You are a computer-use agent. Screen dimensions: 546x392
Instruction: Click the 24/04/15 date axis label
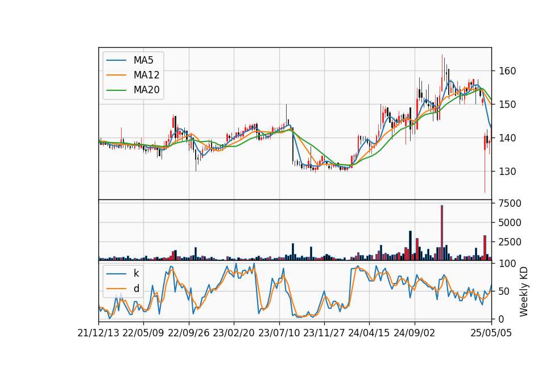pyautogui.click(x=369, y=333)
